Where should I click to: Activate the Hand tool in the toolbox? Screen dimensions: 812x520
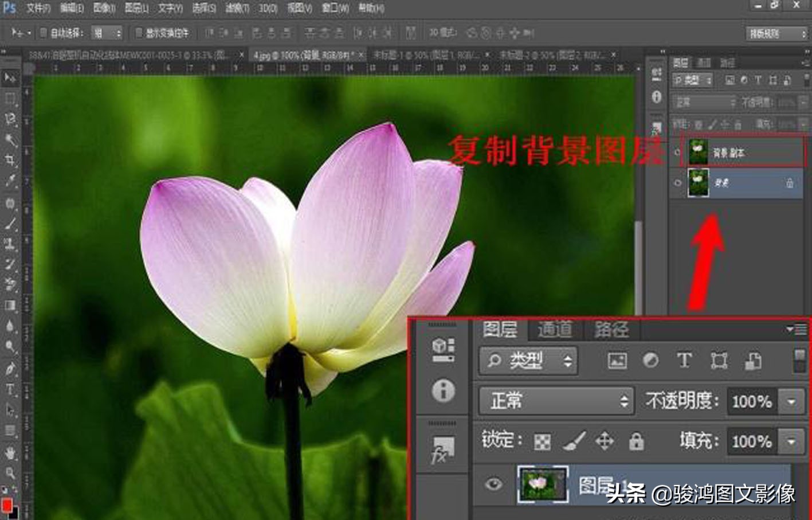[x=10, y=453]
